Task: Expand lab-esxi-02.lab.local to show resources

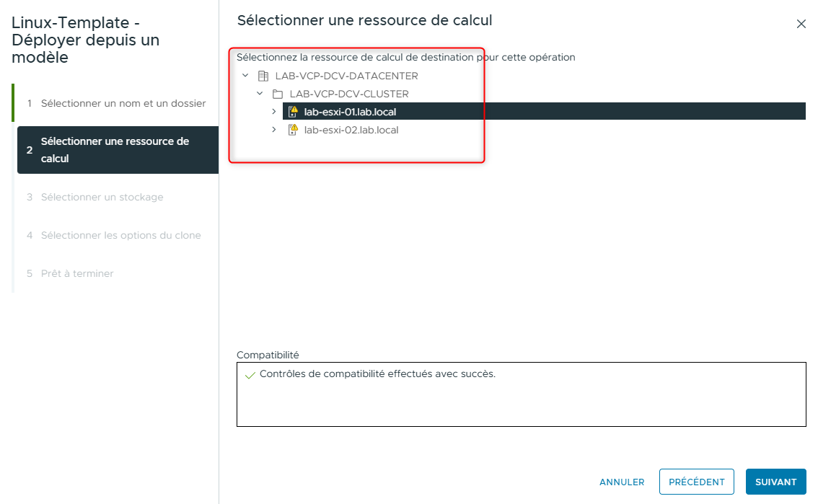Action: click(x=274, y=130)
